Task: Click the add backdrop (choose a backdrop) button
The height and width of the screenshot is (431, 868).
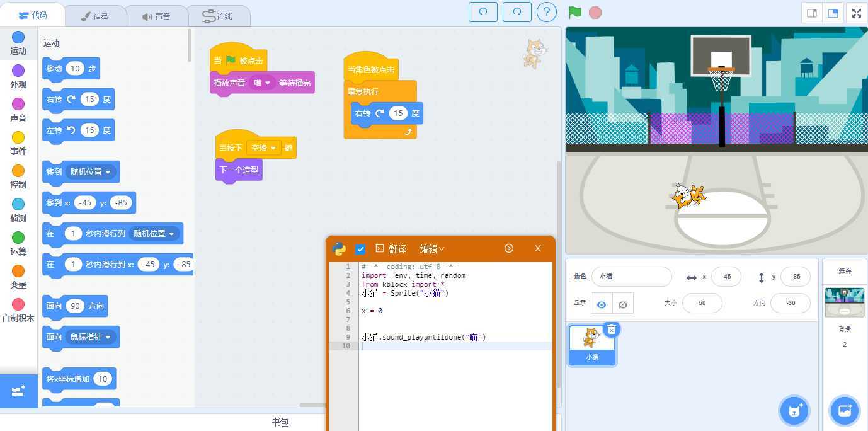Action: coord(844,411)
